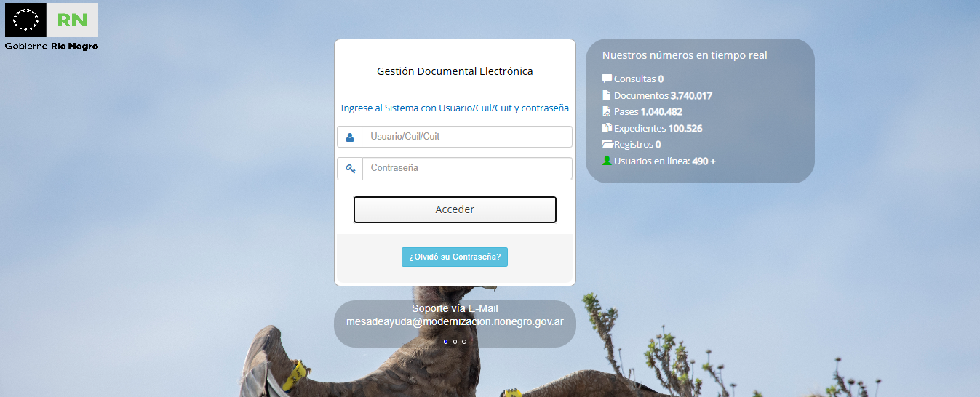Click the Documentos file icon

[x=607, y=95]
